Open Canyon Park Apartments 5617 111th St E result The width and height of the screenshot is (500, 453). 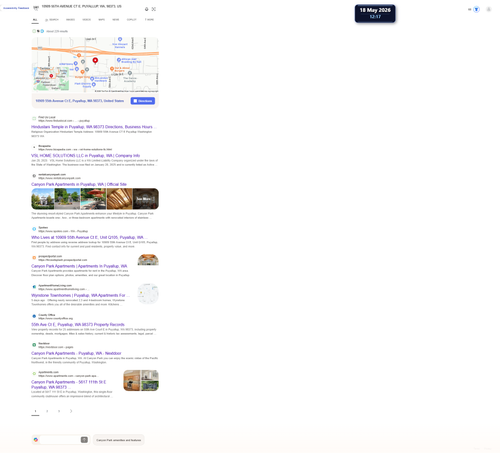[69, 384]
